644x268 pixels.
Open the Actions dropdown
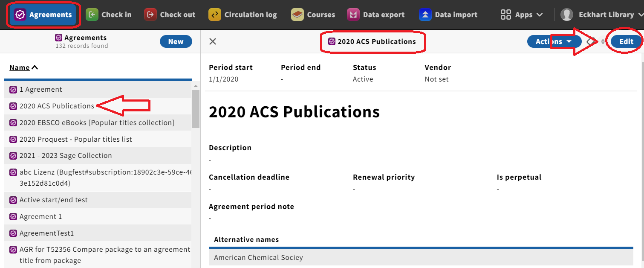point(554,41)
